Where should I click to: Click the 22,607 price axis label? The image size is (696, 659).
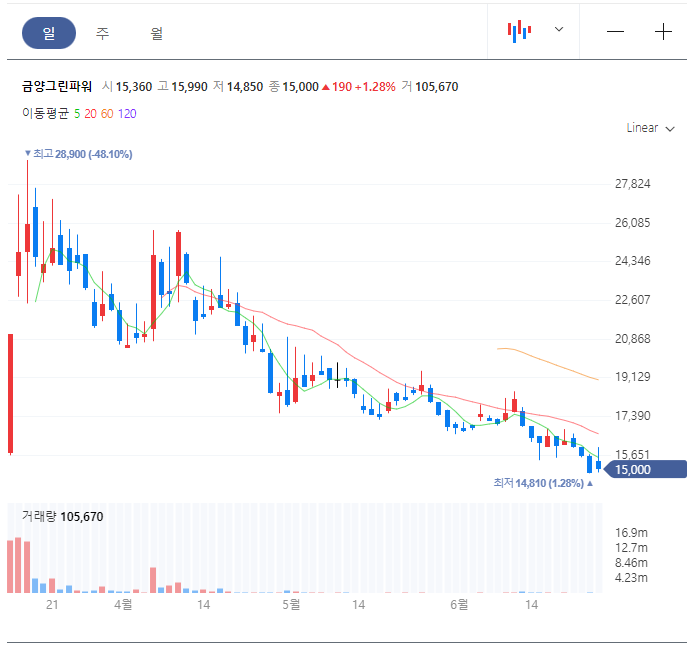click(633, 300)
